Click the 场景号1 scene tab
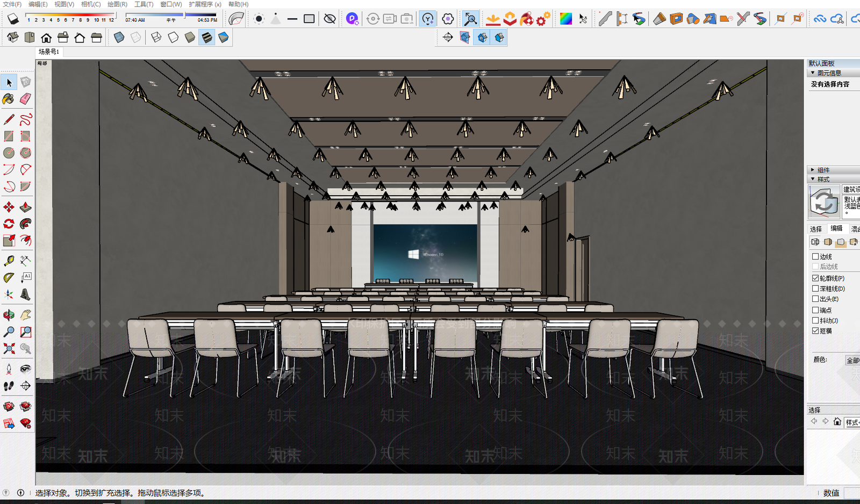The image size is (860, 504). (49, 52)
